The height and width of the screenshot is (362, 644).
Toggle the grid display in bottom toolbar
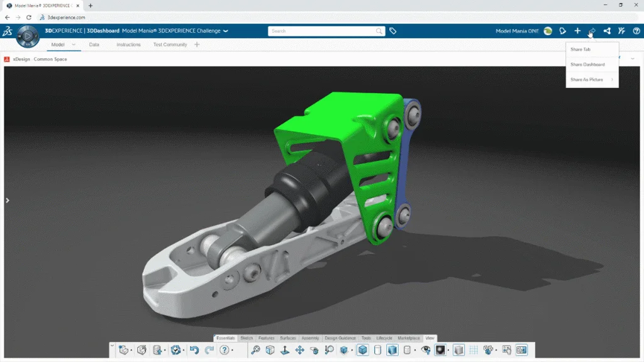tap(473, 350)
